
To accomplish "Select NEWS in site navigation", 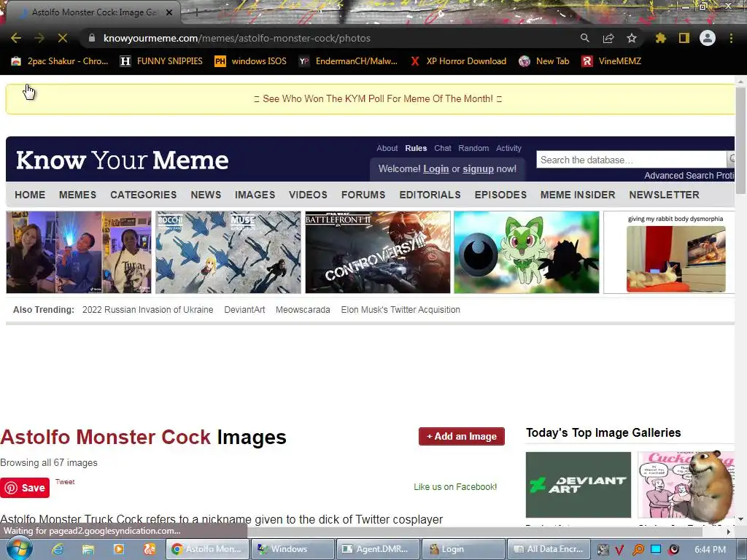I will pos(206,195).
